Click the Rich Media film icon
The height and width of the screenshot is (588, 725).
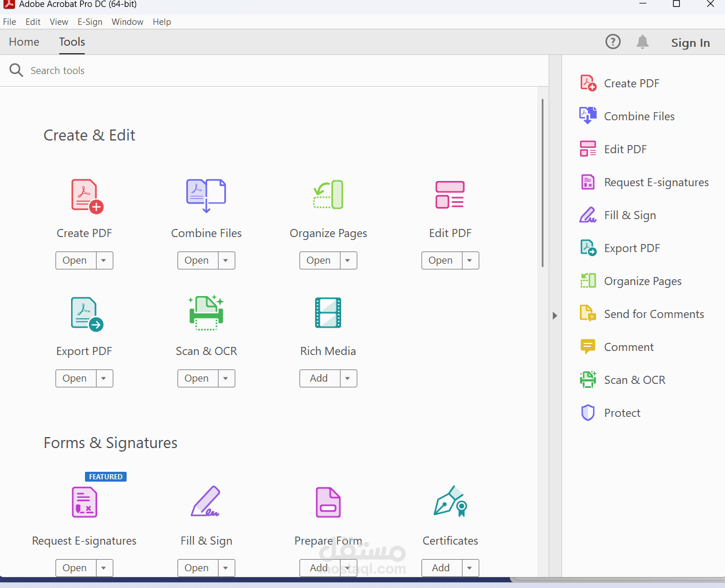(328, 313)
